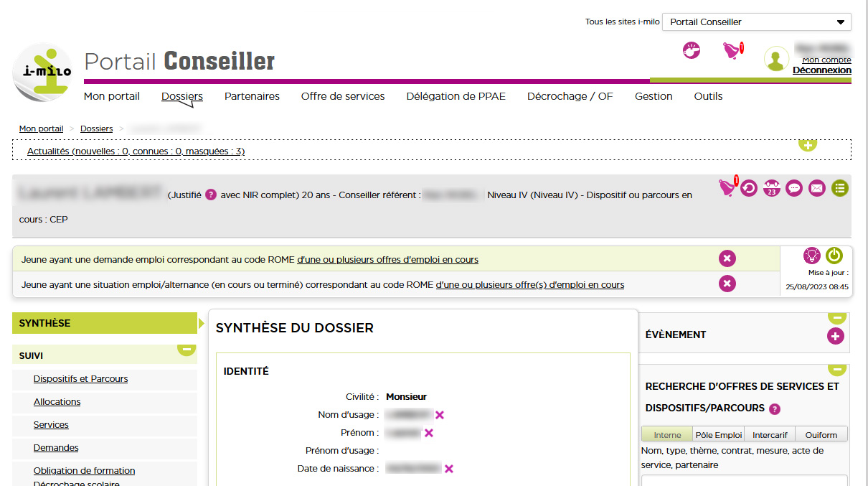Click the dossier history circular-arrow icon
The width and height of the screenshot is (868, 486).
tap(749, 188)
